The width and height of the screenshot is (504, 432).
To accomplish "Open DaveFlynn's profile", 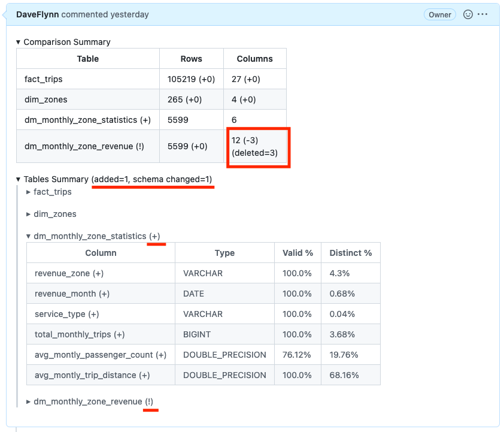I will click(38, 14).
